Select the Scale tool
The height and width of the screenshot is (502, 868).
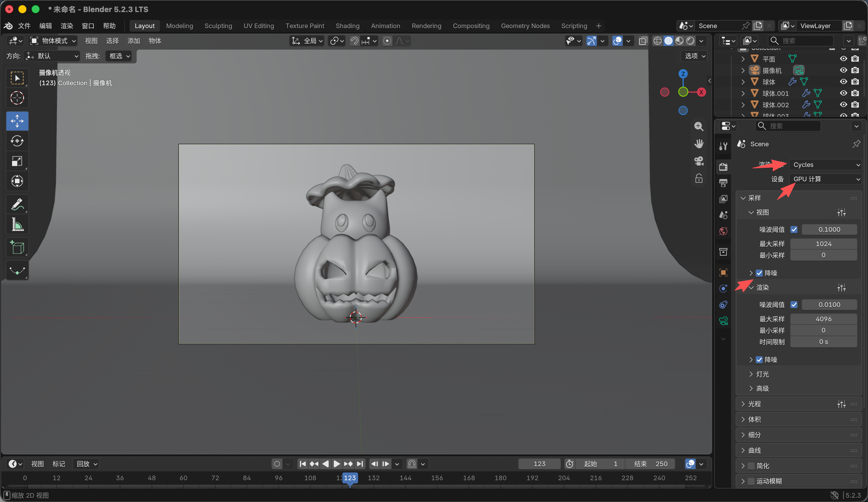(x=17, y=161)
